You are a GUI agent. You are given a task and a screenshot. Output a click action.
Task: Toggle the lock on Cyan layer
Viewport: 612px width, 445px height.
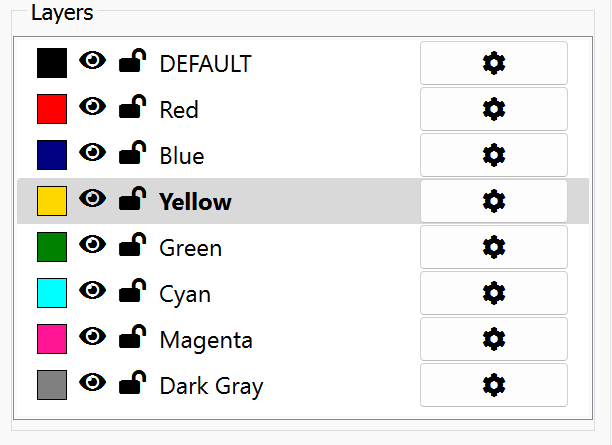click(x=132, y=290)
